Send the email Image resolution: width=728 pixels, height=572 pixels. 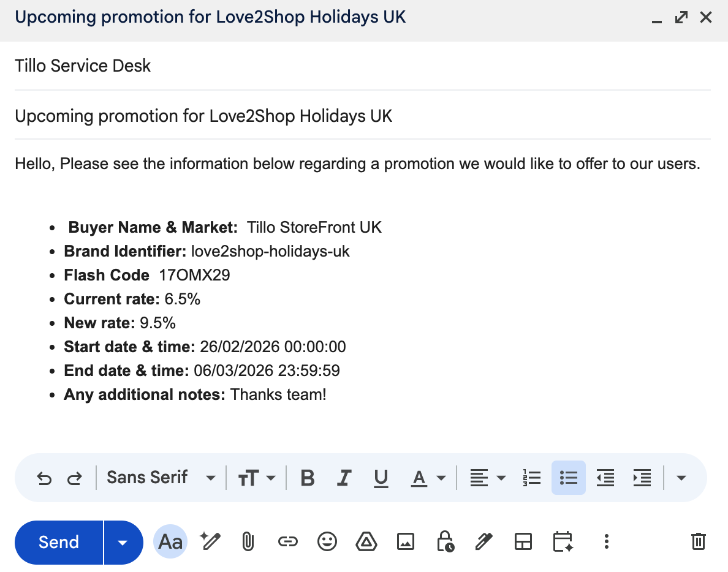pos(59,543)
